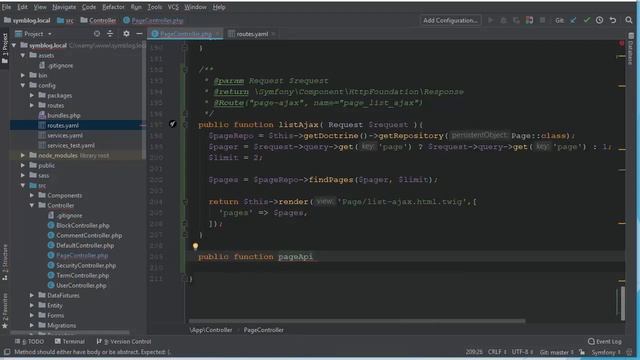Expand the Entity folder

[32, 305]
